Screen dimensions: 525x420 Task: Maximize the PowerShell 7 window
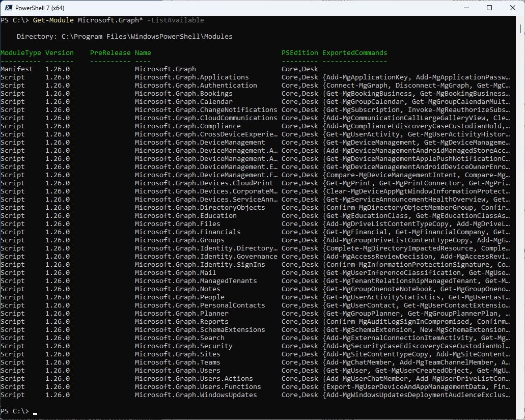[489, 8]
